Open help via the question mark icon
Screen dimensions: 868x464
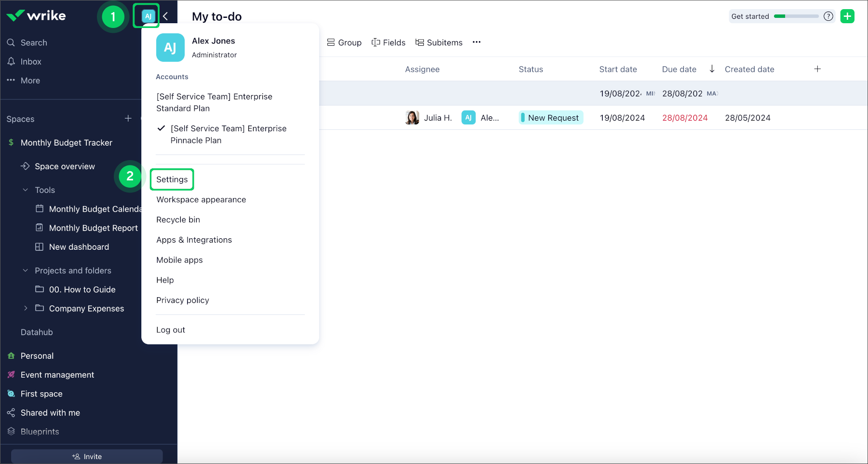pos(828,16)
